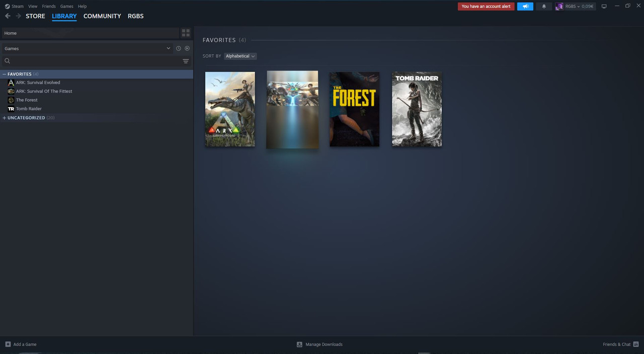The image size is (644, 354).
Task: Open Friends & Chat icon
Action: click(636, 344)
